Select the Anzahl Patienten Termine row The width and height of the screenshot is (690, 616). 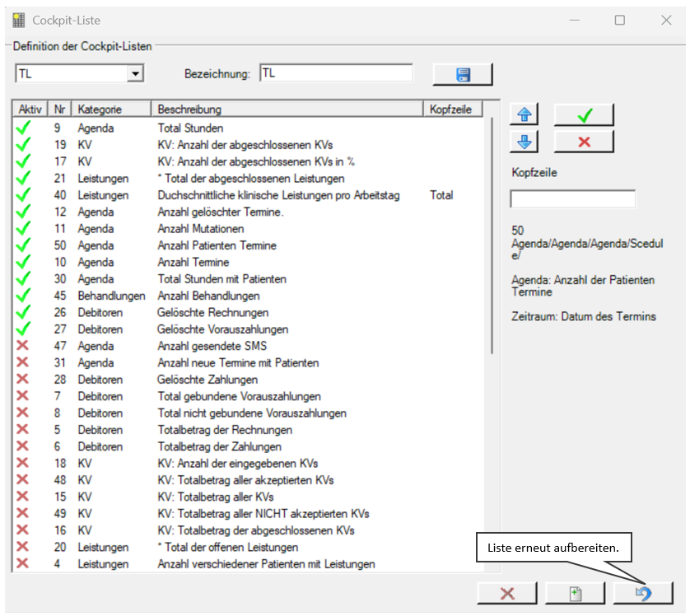249,245
